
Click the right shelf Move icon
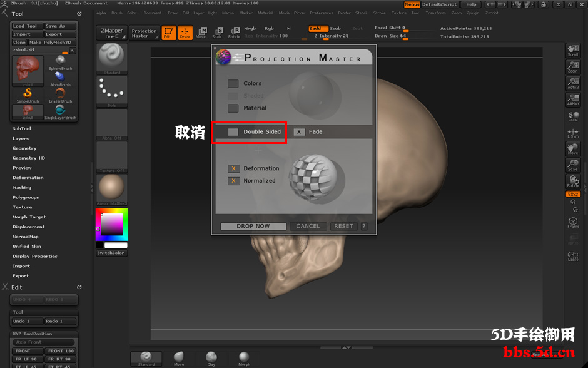(x=573, y=149)
